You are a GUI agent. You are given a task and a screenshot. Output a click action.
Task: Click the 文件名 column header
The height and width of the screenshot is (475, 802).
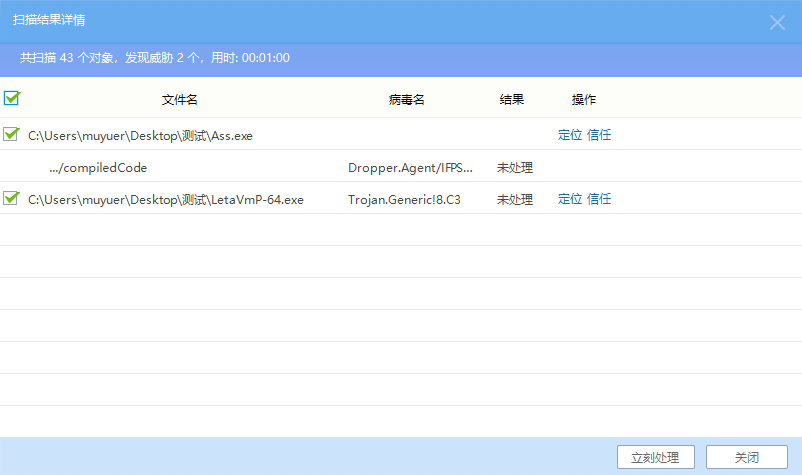coord(179,100)
